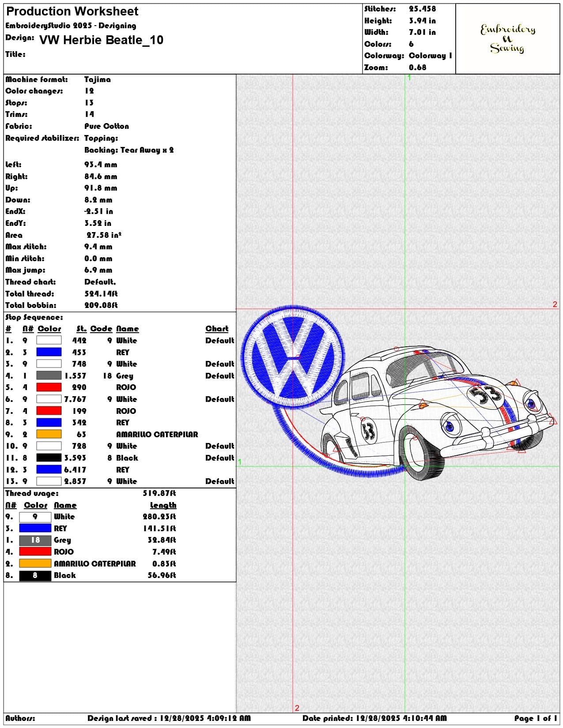563x728 pixels.
Task: Click the Embroidery & Sewing logo
Action: (508, 39)
